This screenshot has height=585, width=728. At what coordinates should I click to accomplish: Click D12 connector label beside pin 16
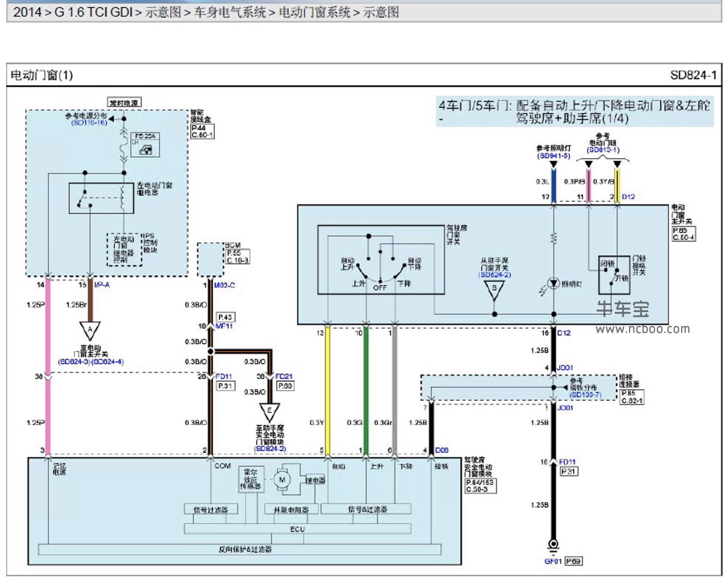point(564,333)
